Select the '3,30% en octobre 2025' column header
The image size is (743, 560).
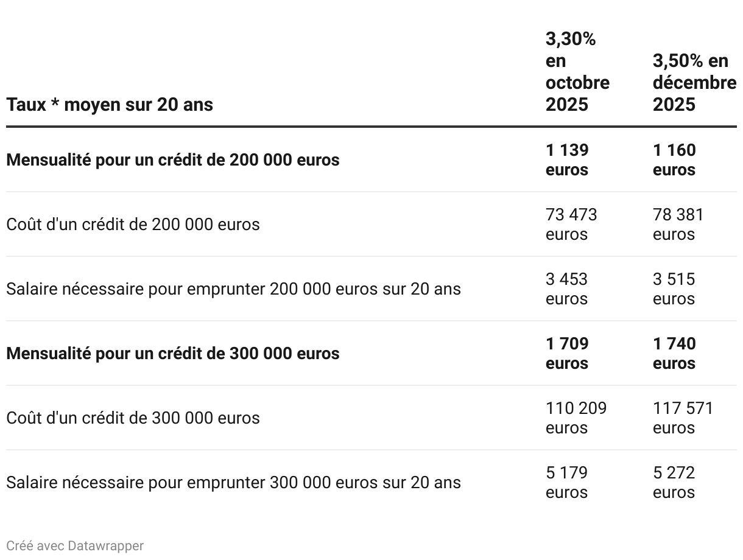[577, 72]
